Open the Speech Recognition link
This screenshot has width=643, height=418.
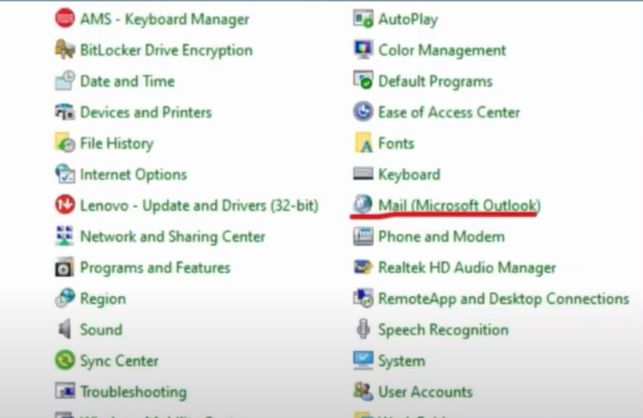tap(443, 330)
